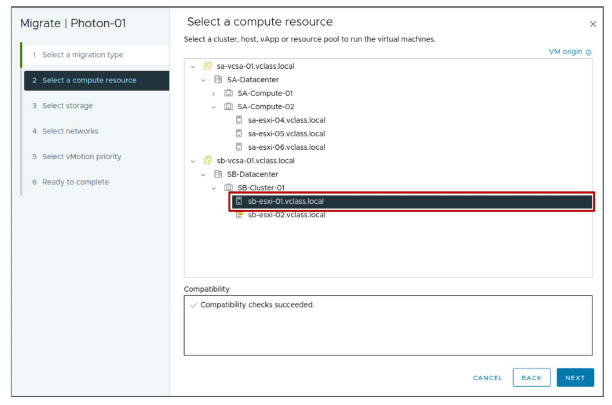Choose host sb-esxi-02.vclass.local
The height and width of the screenshot is (405, 612).
(x=286, y=215)
